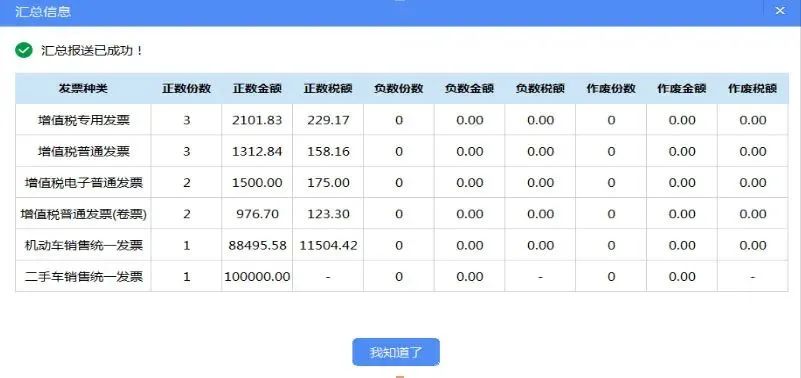Click the 作废份数 column header
This screenshot has height=378, width=801.
click(x=611, y=88)
